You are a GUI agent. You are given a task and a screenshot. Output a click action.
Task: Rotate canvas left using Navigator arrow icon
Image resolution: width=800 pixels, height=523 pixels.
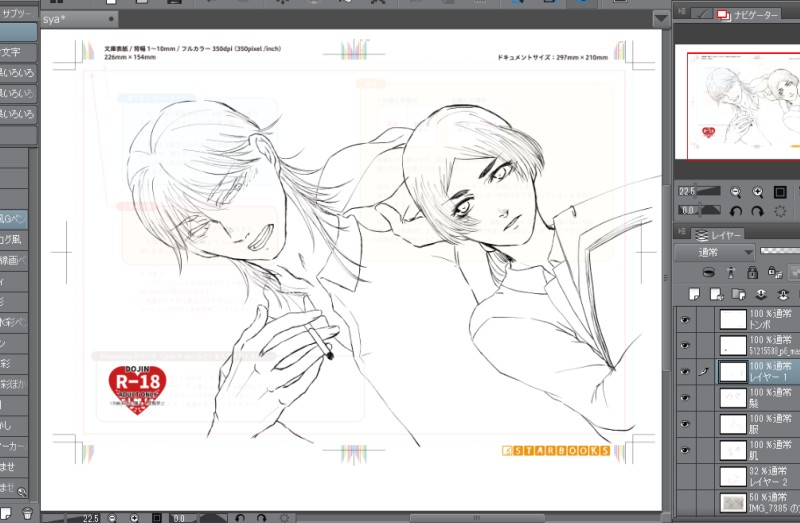tap(735, 211)
